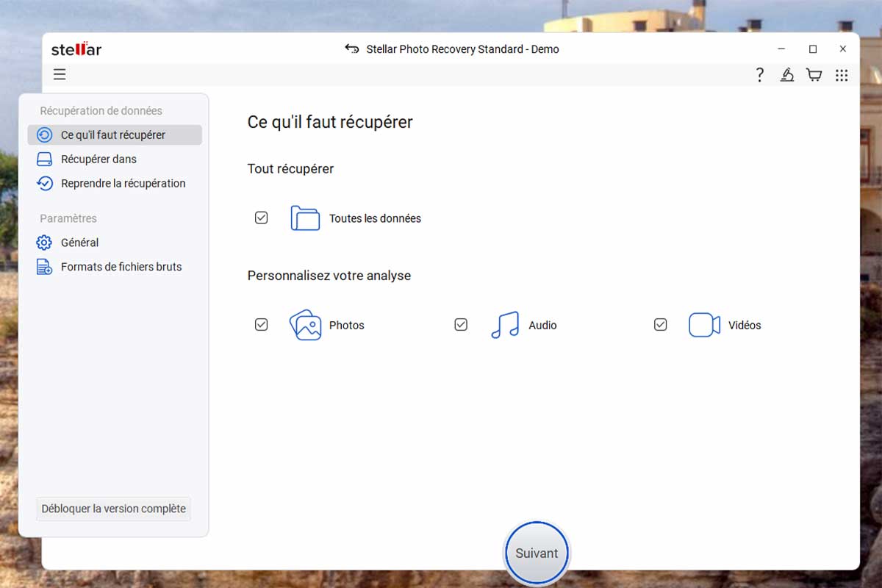The width and height of the screenshot is (882, 588).
Task: Uncheck the Toutes les données checkbox
Action: tap(261, 218)
